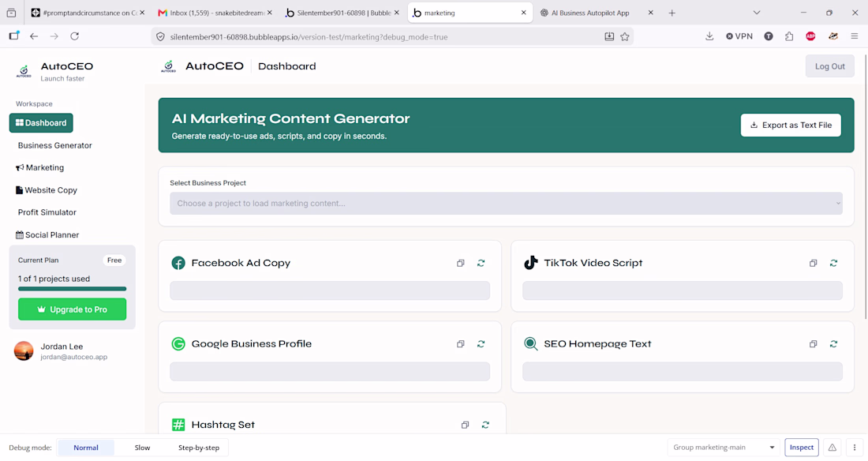Copy the Google Business Profile content
Image resolution: width=868 pixels, height=461 pixels.
point(460,344)
